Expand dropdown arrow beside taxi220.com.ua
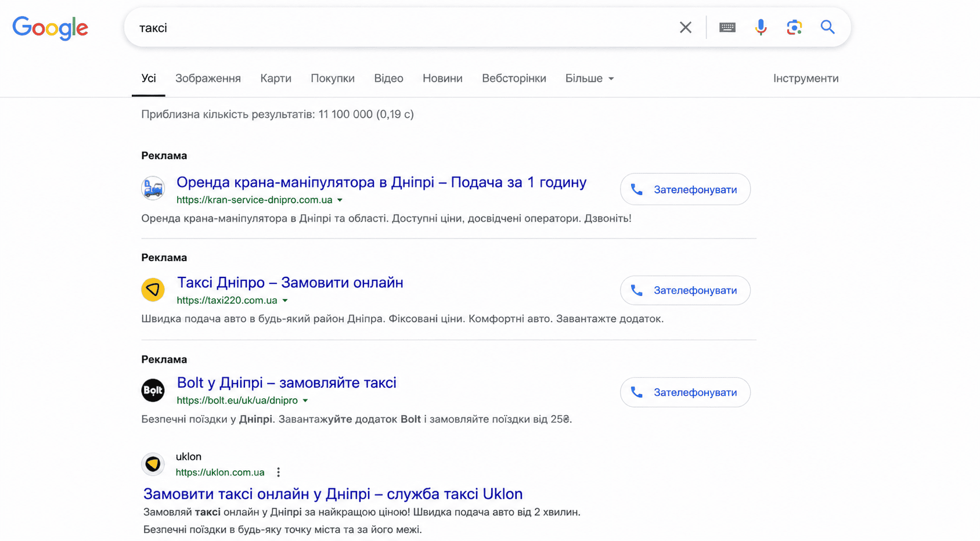The width and height of the screenshot is (980, 541). click(x=285, y=301)
